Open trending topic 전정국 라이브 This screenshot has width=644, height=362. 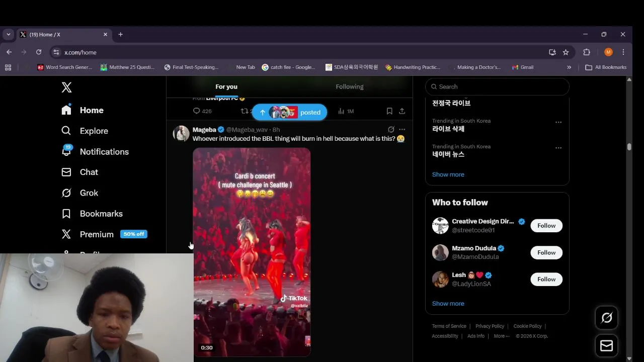tap(451, 103)
